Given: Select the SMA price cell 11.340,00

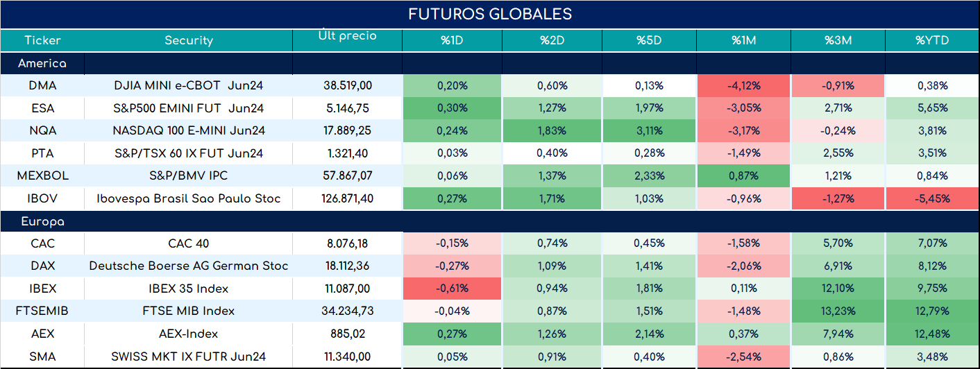Looking at the screenshot, I should tap(347, 357).
